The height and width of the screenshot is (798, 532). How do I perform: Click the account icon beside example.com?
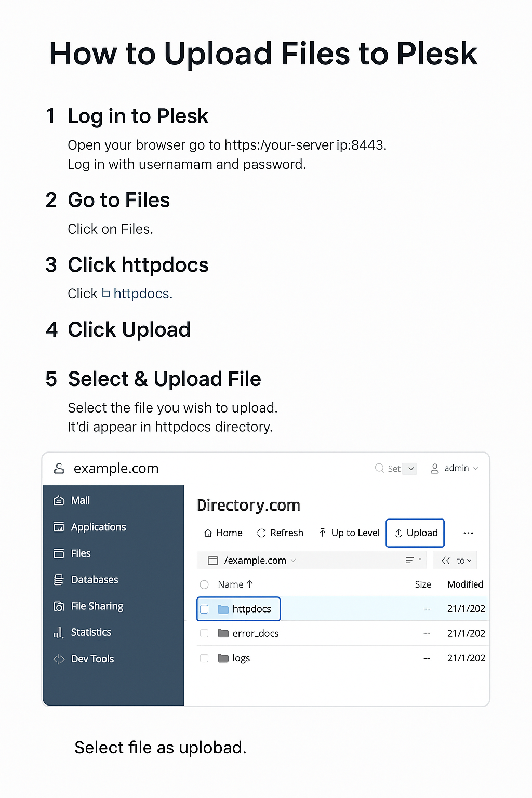(59, 469)
